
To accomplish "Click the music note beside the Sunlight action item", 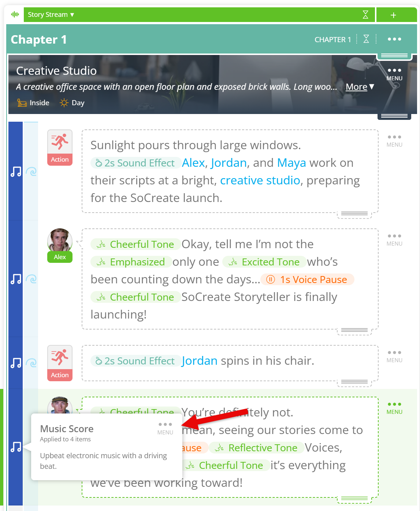I will click(16, 172).
